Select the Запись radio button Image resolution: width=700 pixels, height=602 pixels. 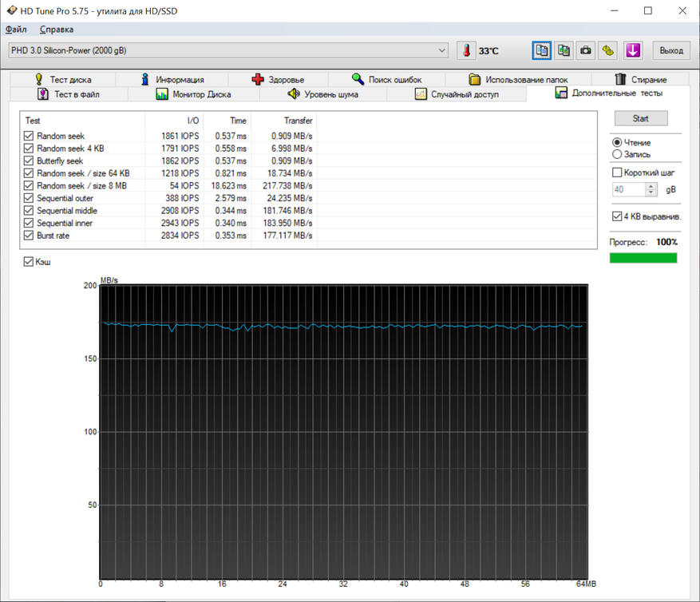(x=617, y=154)
